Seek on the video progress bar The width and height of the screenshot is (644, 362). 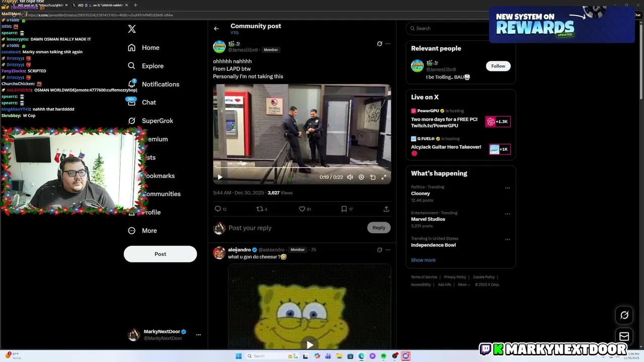tap(302, 167)
